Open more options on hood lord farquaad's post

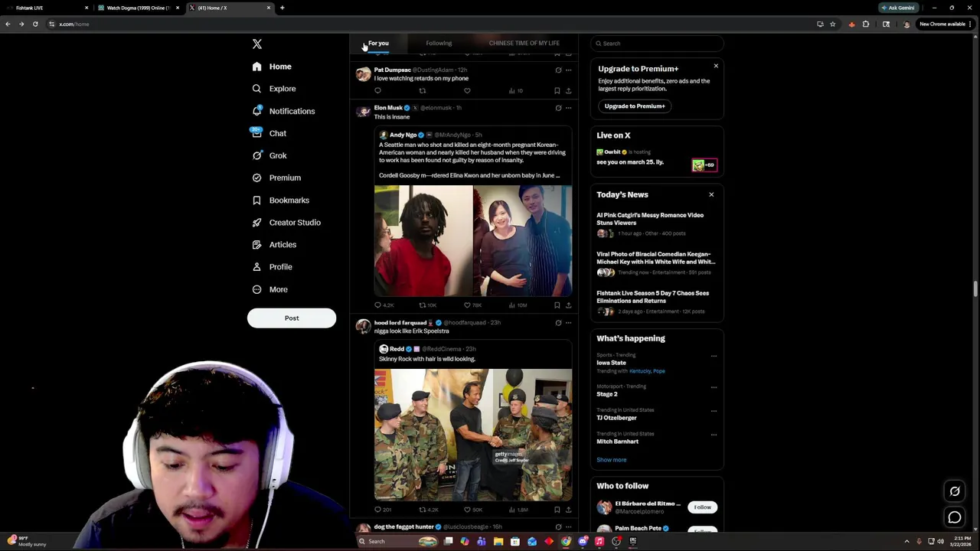click(x=568, y=323)
